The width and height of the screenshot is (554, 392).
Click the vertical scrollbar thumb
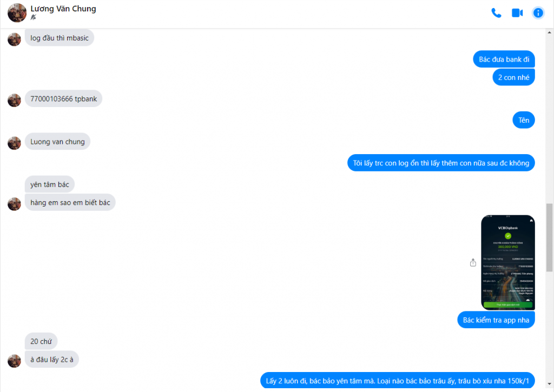click(550, 238)
